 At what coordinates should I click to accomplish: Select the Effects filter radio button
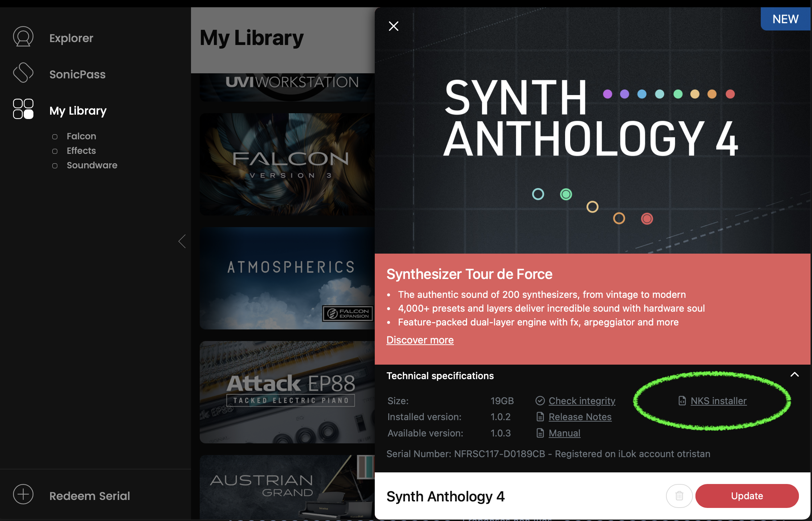55,151
